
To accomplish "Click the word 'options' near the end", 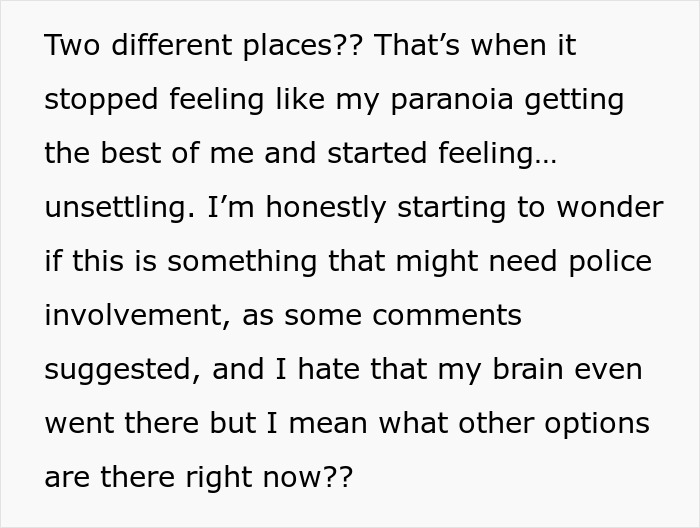I will pyautogui.click(x=597, y=423).
